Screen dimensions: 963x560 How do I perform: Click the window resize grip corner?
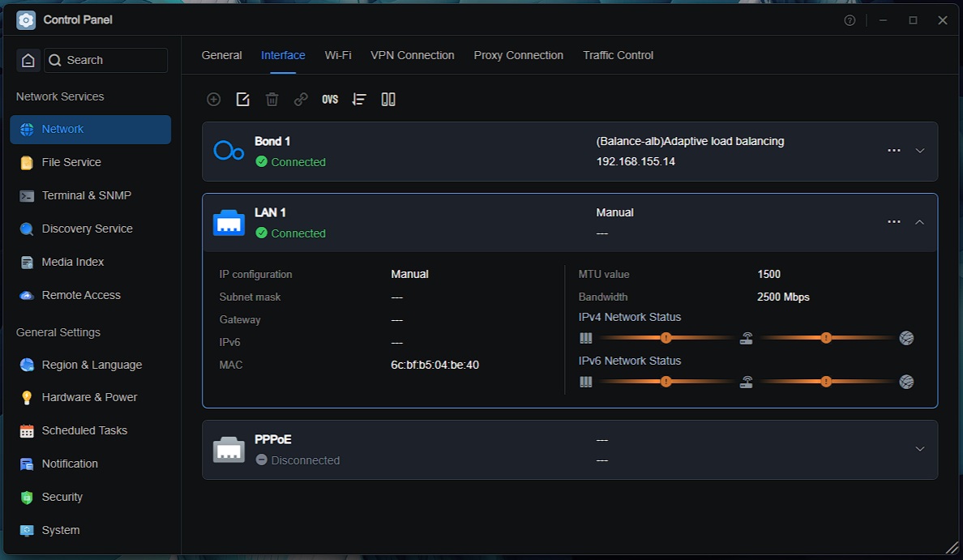952,548
